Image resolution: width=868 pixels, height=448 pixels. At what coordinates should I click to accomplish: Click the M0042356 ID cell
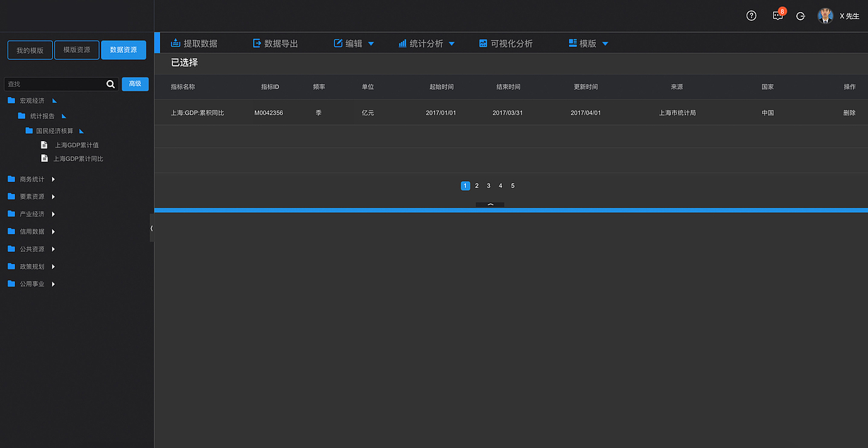(x=269, y=113)
